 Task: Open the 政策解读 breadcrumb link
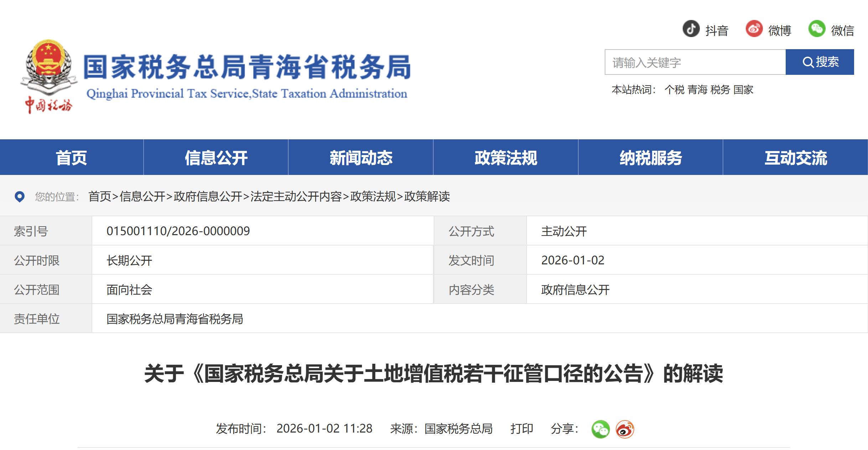pos(427,196)
